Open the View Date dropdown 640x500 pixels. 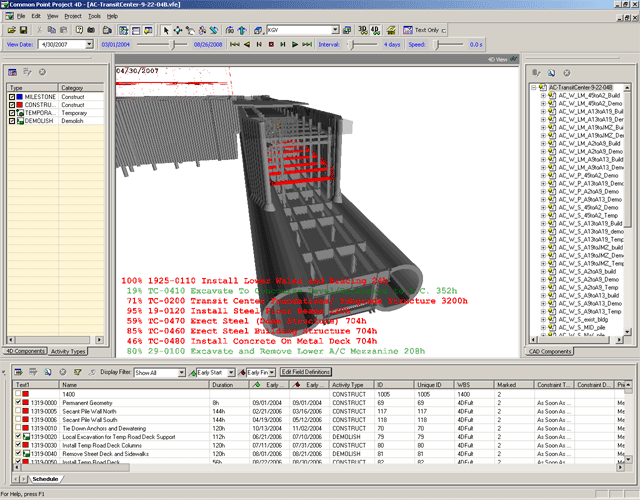(x=89, y=44)
